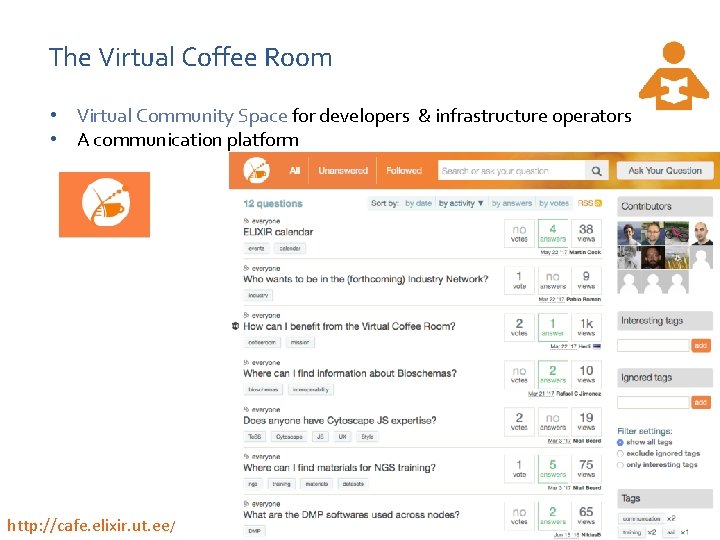The image size is (720, 540).
Task: Sort questions by answers
Action: coord(512,203)
